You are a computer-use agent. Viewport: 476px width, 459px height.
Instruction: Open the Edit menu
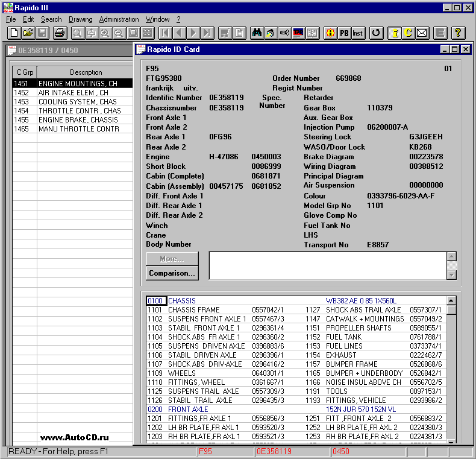tap(28, 19)
